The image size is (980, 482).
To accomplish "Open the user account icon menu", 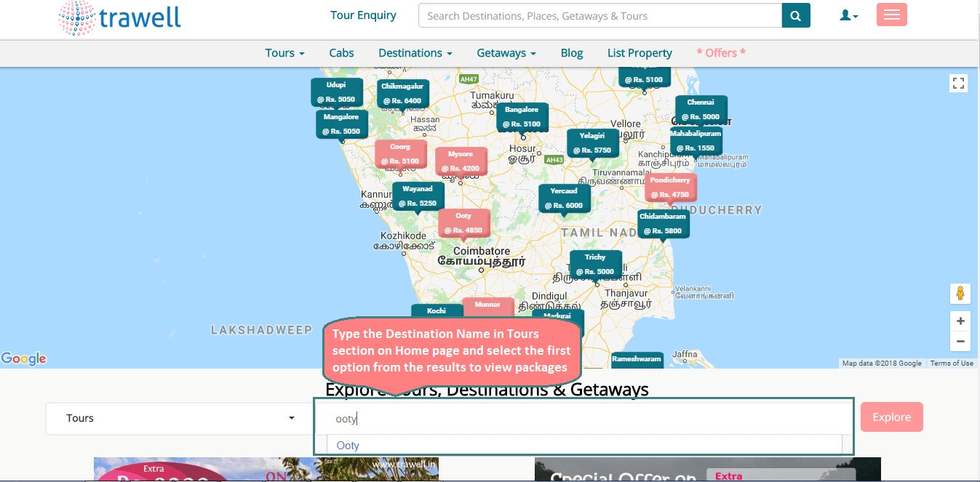I will (848, 15).
